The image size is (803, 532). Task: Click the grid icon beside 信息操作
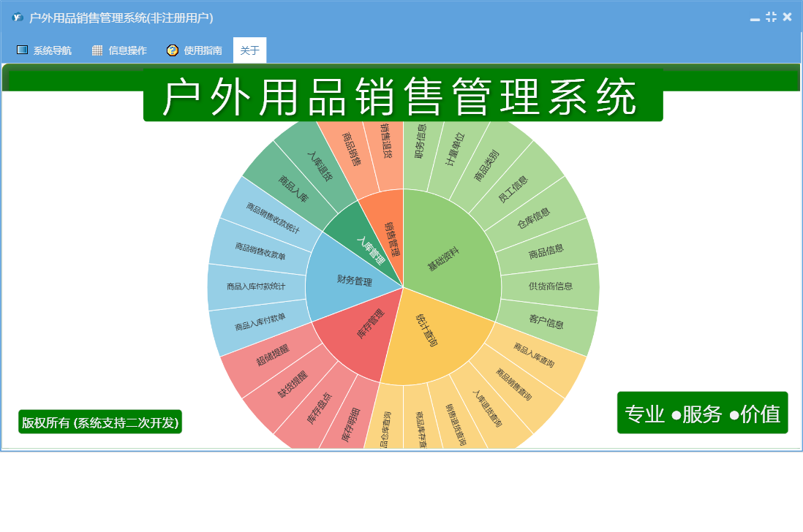tap(97, 50)
